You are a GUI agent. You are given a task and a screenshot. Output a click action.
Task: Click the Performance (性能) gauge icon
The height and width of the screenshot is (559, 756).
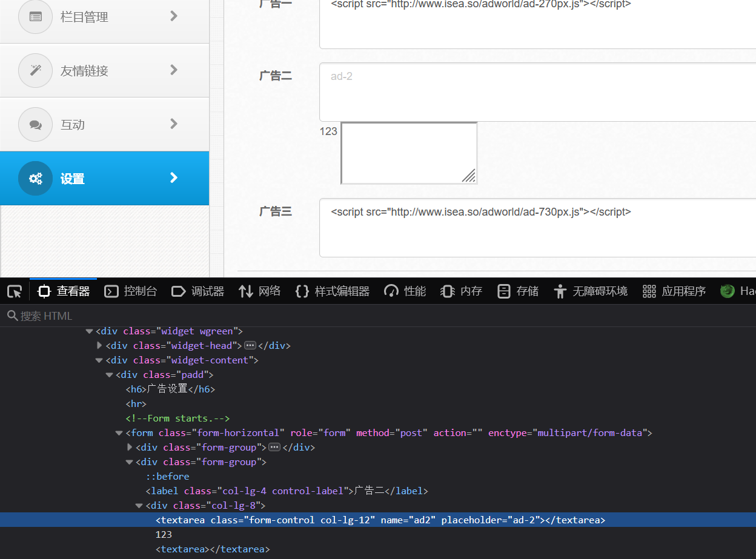(x=391, y=291)
